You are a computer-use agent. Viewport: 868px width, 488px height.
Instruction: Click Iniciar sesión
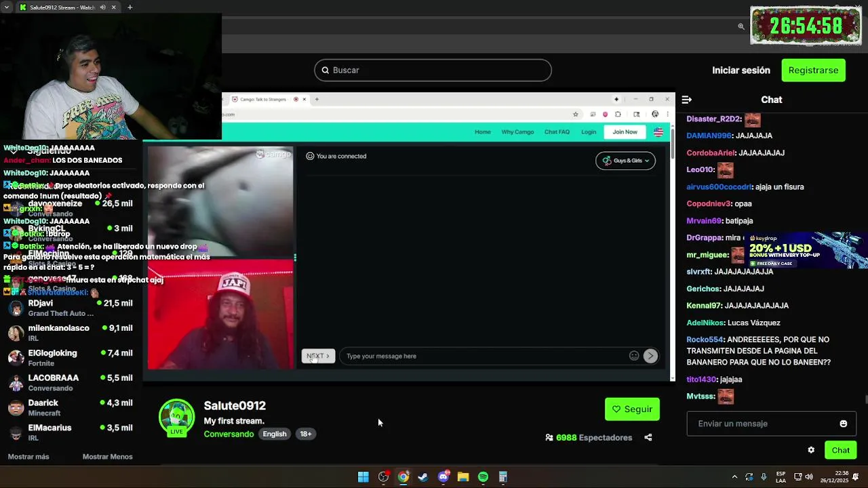click(741, 70)
